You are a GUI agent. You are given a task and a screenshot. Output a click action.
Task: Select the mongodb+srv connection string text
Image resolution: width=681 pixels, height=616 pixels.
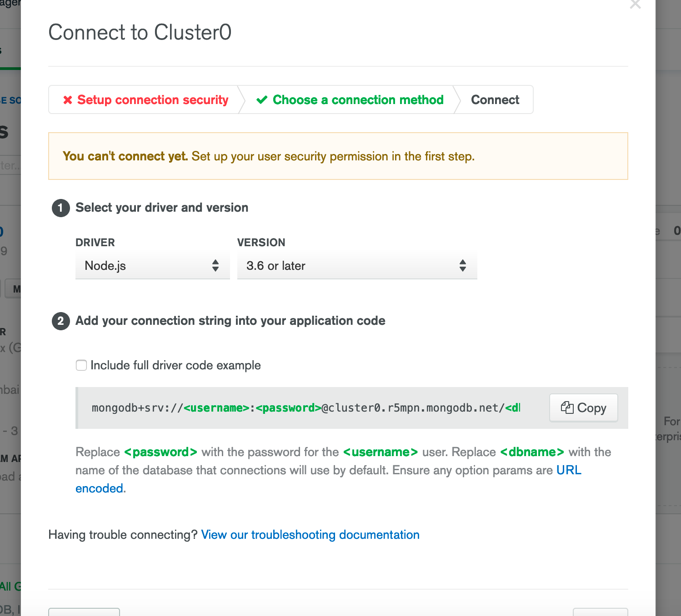pos(305,408)
